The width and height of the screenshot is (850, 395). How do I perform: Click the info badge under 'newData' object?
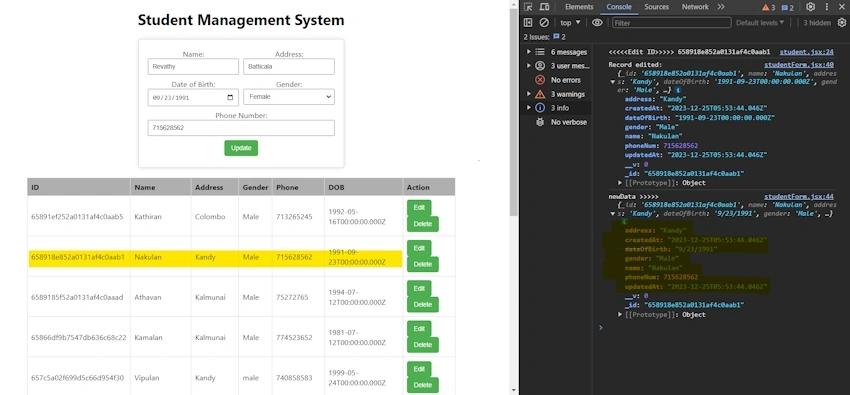coord(623,222)
